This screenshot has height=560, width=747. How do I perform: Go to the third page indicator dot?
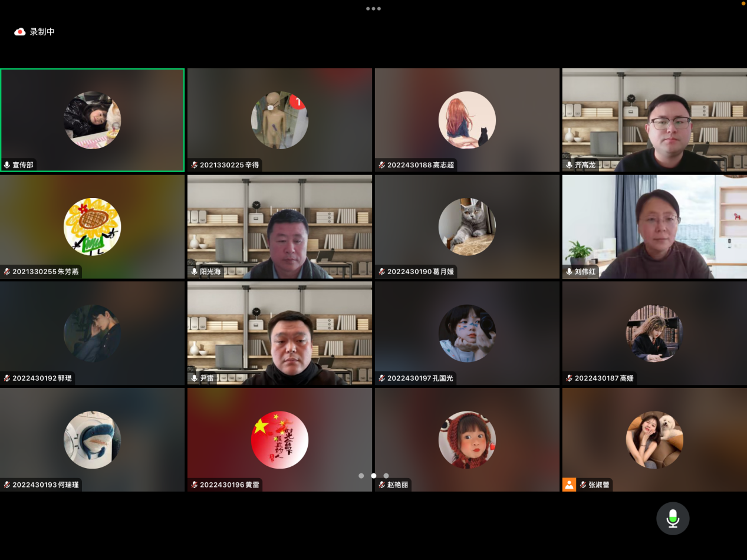click(x=386, y=476)
